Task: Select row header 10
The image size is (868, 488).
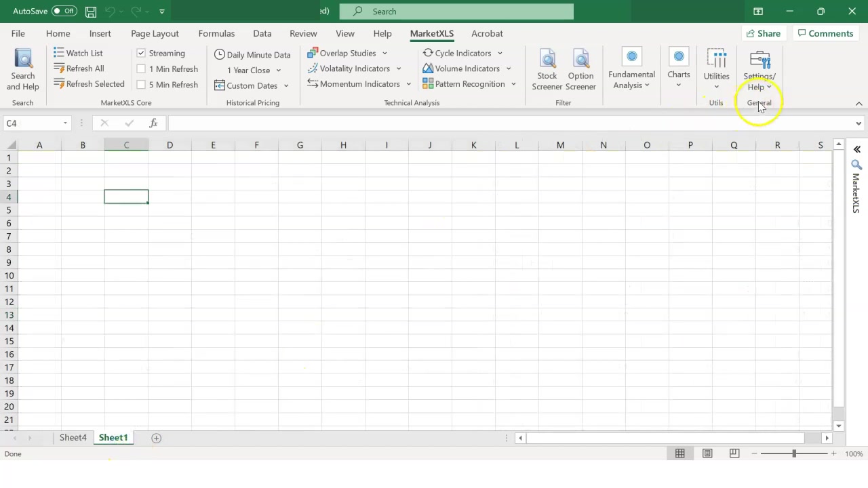Action: 9,276
